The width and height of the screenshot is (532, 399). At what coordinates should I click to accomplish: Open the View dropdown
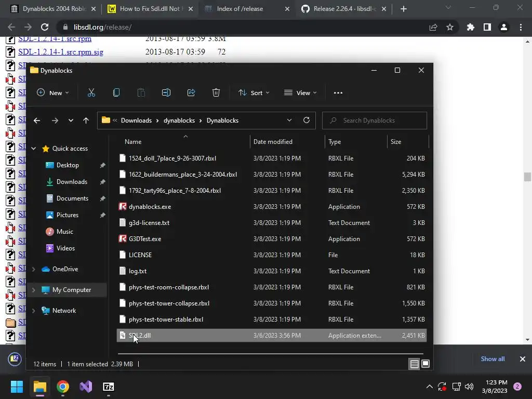click(301, 92)
